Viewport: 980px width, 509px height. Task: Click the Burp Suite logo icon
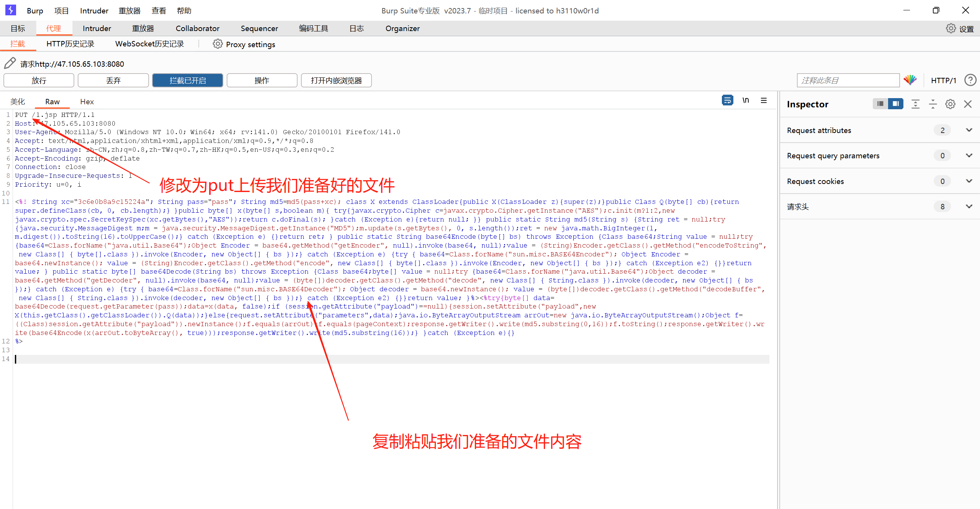(x=11, y=10)
